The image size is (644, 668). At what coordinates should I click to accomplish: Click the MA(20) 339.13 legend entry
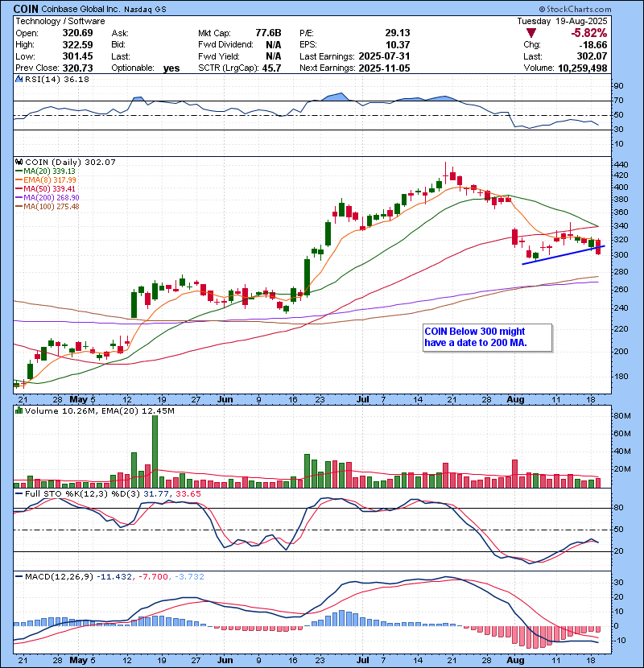(x=45, y=171)
